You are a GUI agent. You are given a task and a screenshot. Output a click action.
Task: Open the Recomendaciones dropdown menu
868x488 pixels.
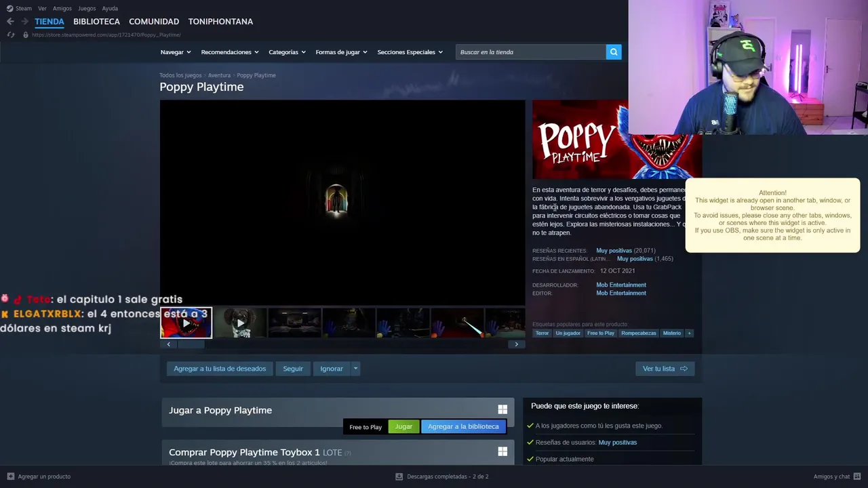(230, 52)
